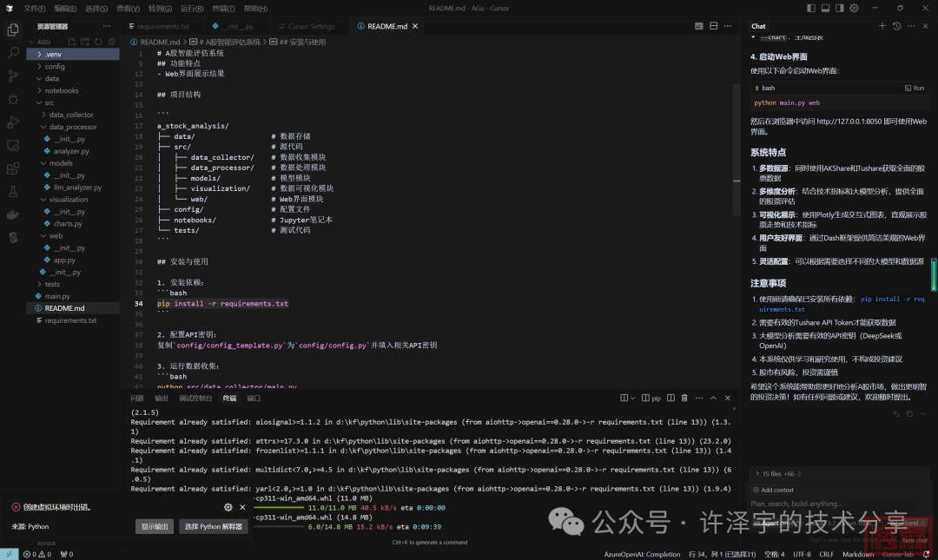Switch to the 调试控制台 panel tab
The height and width of the screenshot is (560, 938).
(x=195, y=399)
